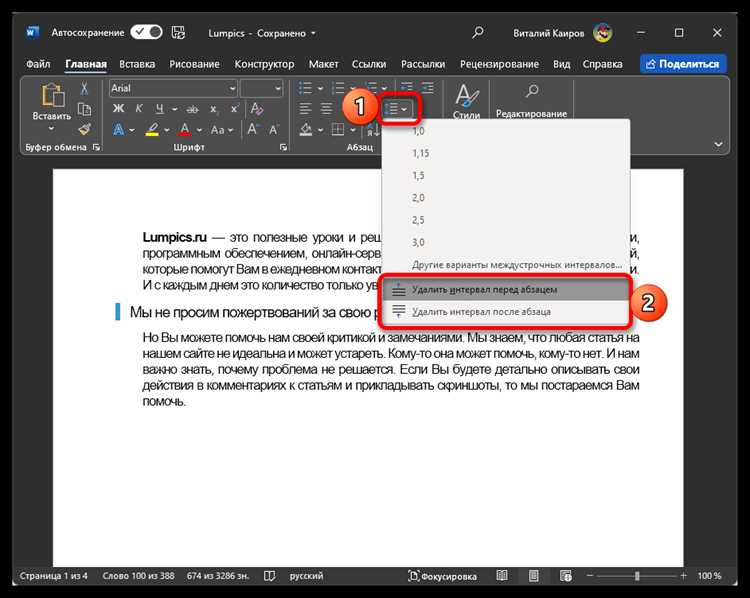750x598 pixels.
Task: Click the user account avatar
Action: [x=602, y=33]
